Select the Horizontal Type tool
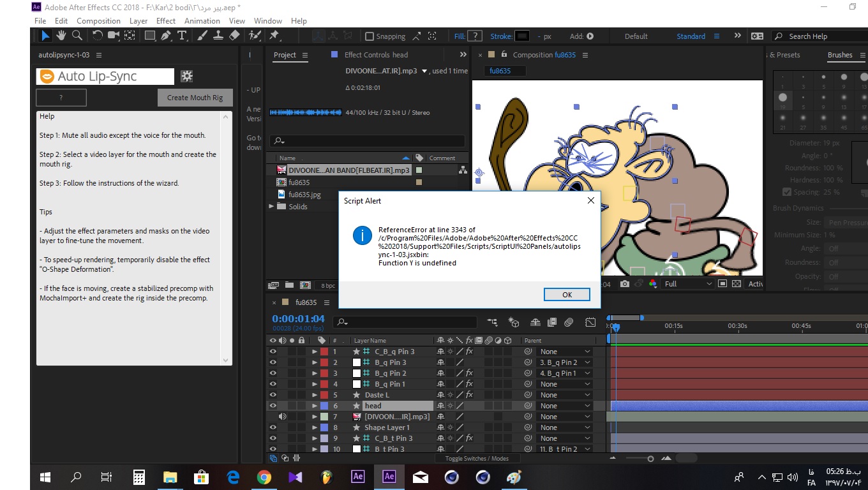Screen dimensions: 868x490 click(x=182, y=36)
